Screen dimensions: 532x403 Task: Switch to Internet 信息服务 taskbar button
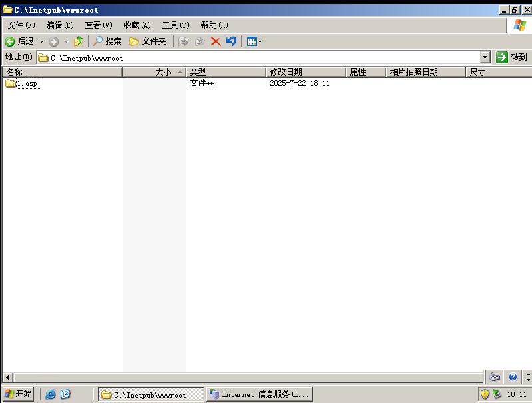[x=260, y=394]
